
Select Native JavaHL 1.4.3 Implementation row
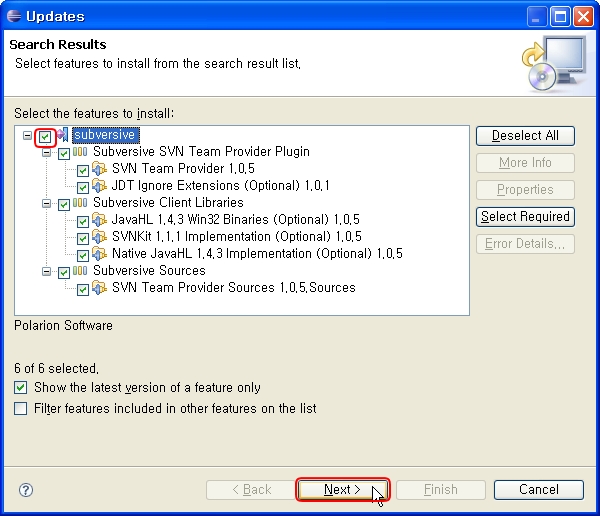257,253
